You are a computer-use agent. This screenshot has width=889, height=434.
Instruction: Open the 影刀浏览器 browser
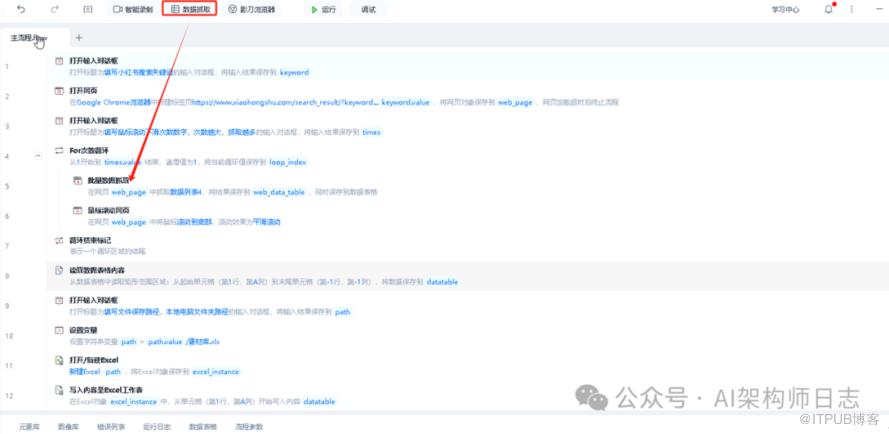tap(251, 9)
